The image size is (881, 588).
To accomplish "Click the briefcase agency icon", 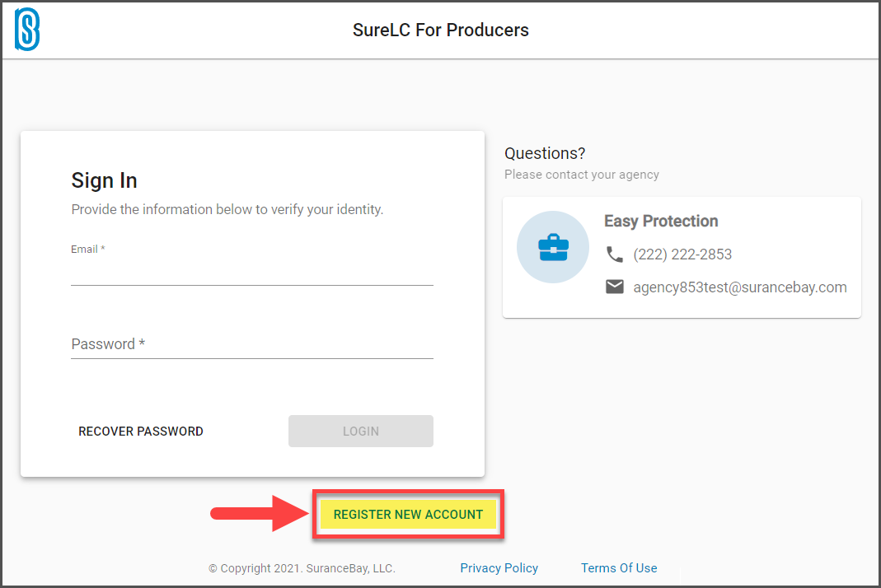I will click(553, 247).
